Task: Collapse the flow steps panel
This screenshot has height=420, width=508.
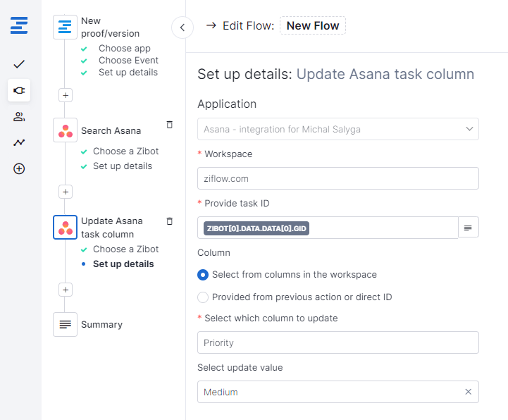Action: click(182, 27)
